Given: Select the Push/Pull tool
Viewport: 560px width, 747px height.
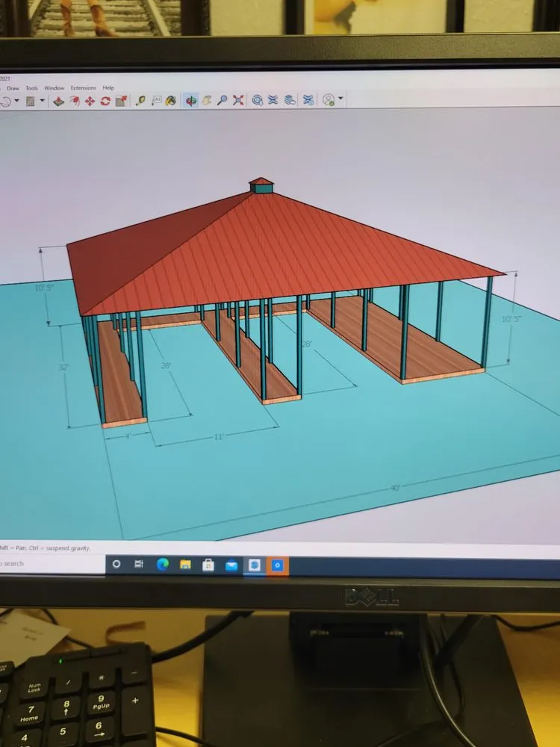Looking at the screenshot, I should (x=58, y=101).
